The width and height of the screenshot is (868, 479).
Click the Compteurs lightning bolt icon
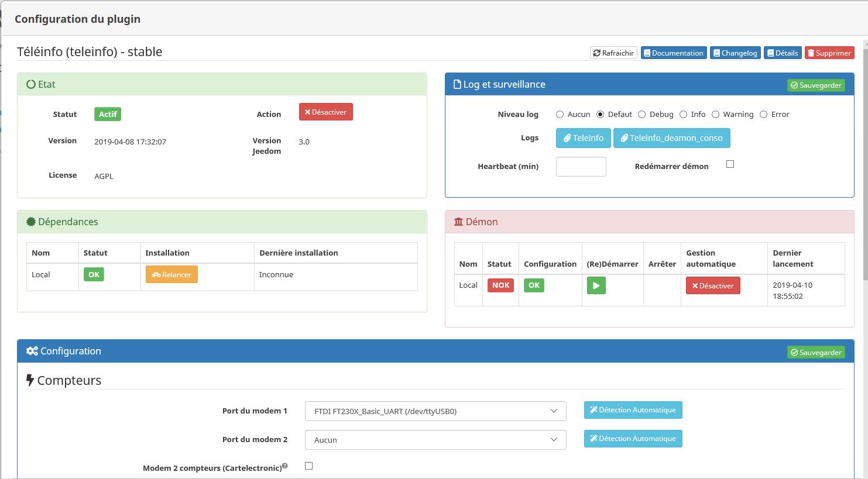point(30,380)
